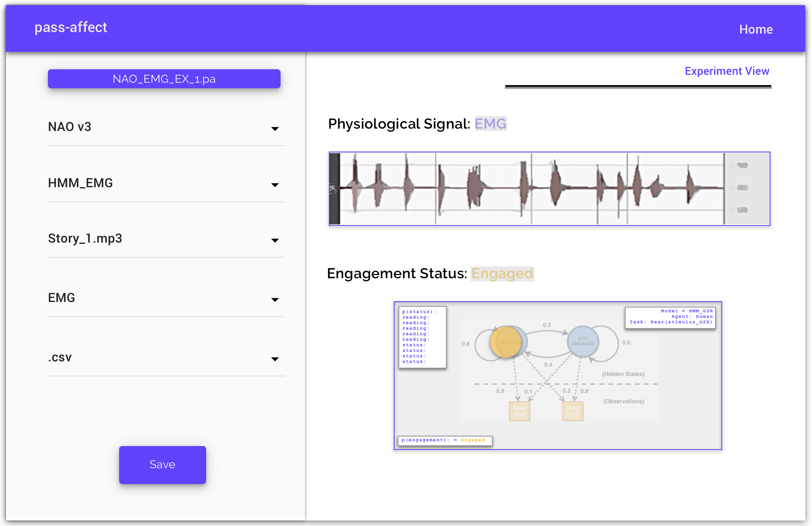Select the yellow ENGAGED state node
The height and width of the screenshot is (526, 812).
pos(506,342)
